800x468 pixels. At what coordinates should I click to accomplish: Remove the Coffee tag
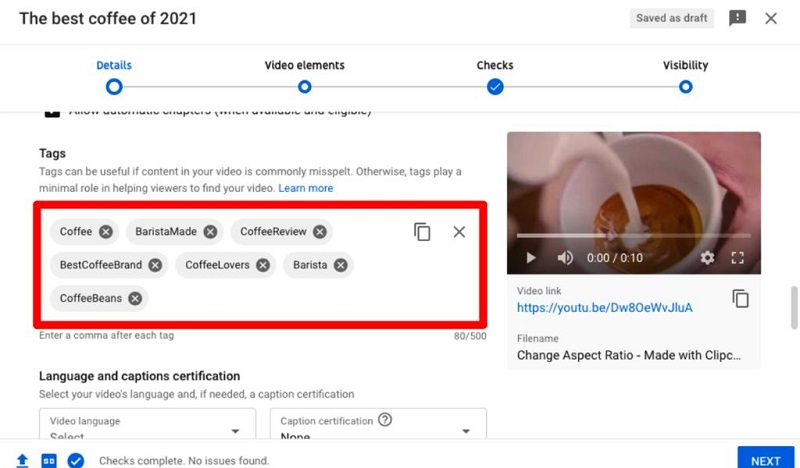point(106,232)
